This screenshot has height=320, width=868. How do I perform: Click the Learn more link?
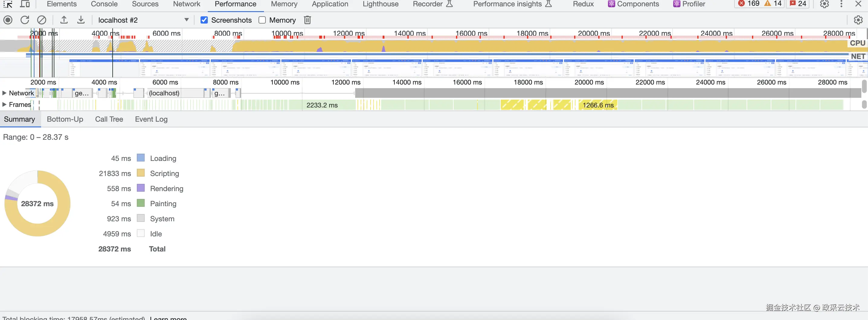[168, 318]
